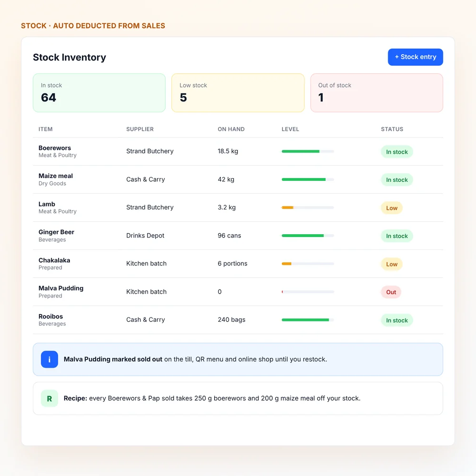Select the Chakalaka item name

[54, 260]
